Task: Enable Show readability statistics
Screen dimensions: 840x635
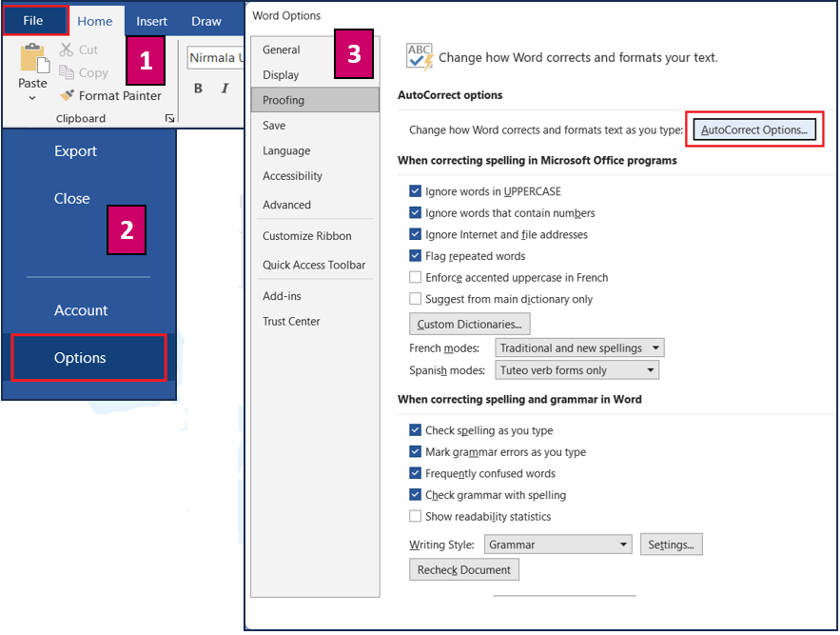Action: (415, 516)
